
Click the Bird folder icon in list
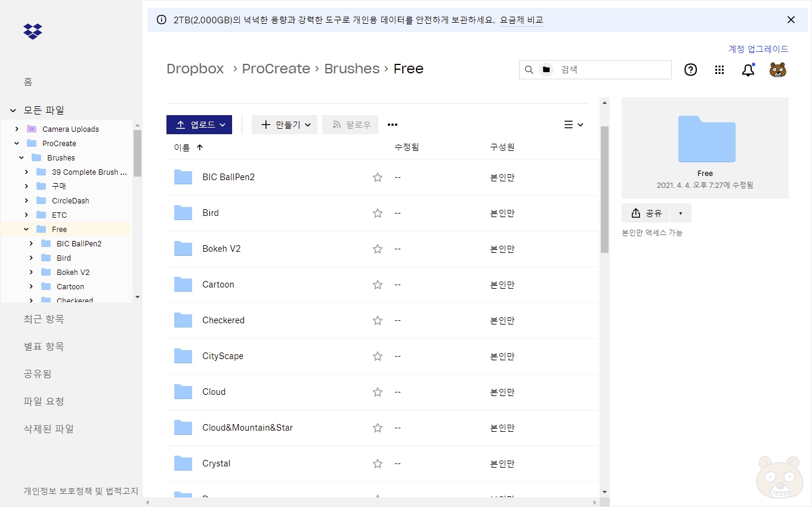pos(183,213)
